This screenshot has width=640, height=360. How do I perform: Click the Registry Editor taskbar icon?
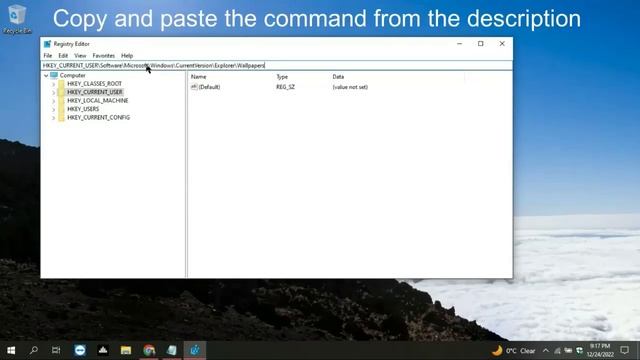pos(195,350)
